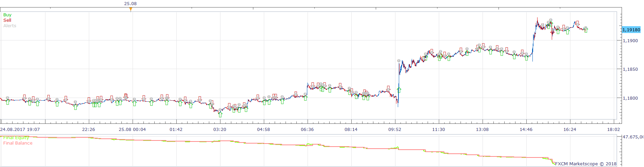Screen dimensions: 644x167
Task: Click the rightmost green buy arrow at chart end
Action: tap(586, 30)
